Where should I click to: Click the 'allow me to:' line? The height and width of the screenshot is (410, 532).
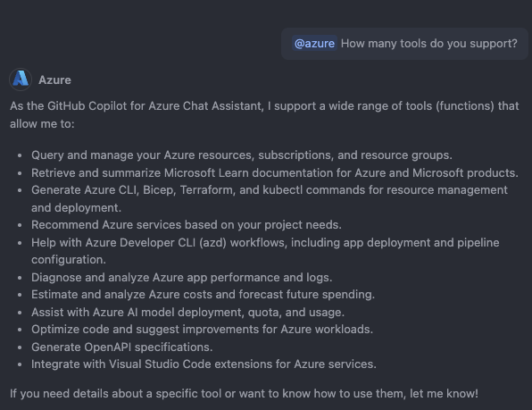(x=42, y=124)
